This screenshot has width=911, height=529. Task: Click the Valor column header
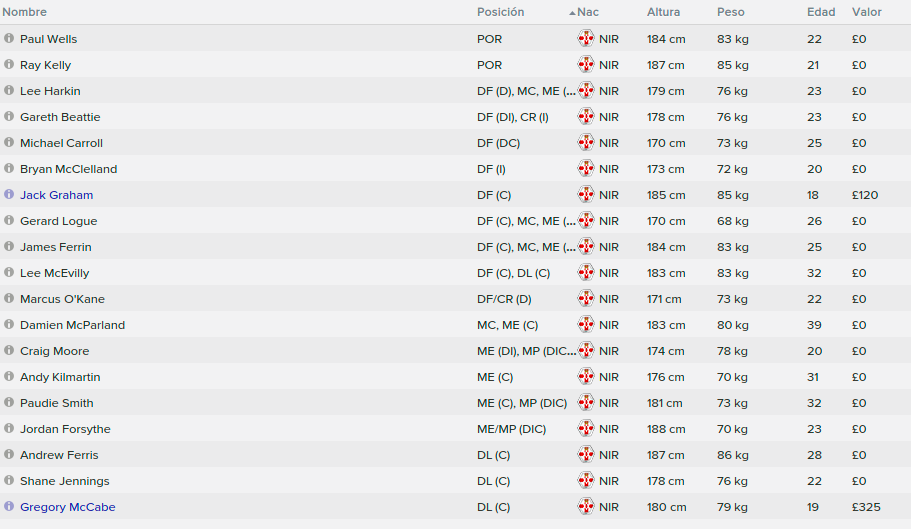(x=866, y=12)
